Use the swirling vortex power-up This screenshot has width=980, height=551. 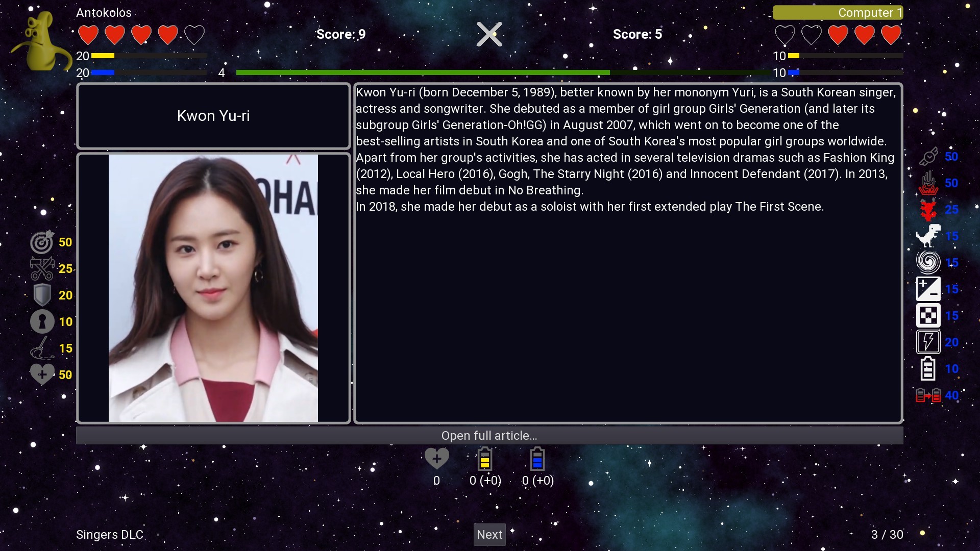click(x=929, y=262)
